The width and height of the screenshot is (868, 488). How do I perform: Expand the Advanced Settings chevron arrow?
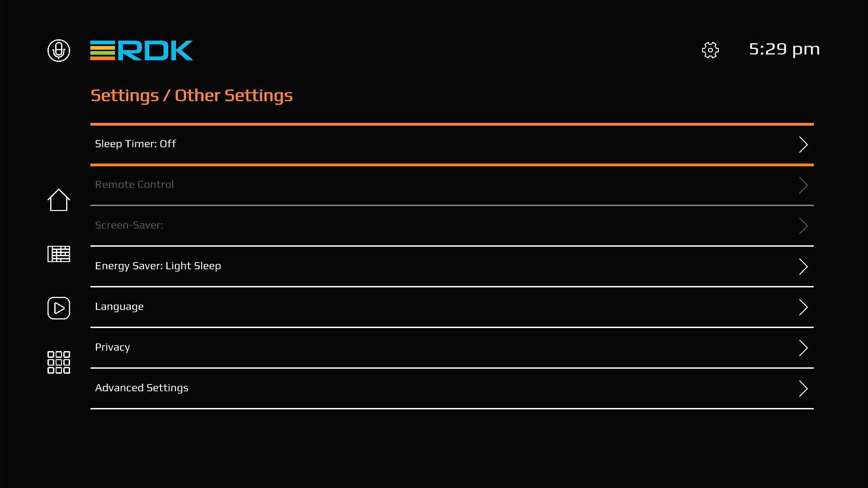click(803, 389)
